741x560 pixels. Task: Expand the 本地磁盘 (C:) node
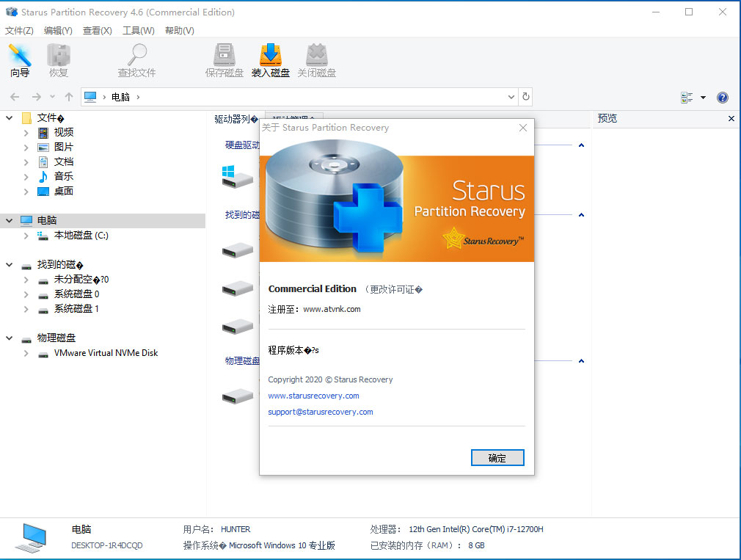[x=26, y=236]
